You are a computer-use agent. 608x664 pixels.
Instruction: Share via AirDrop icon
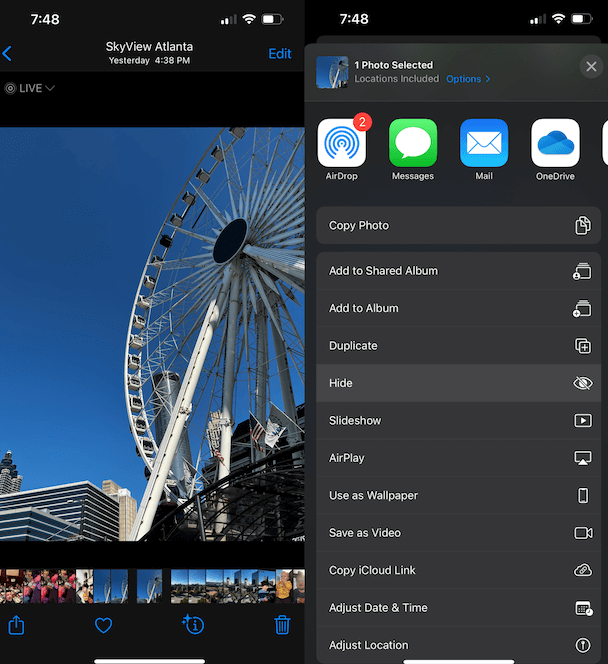(x=342, y=143)
